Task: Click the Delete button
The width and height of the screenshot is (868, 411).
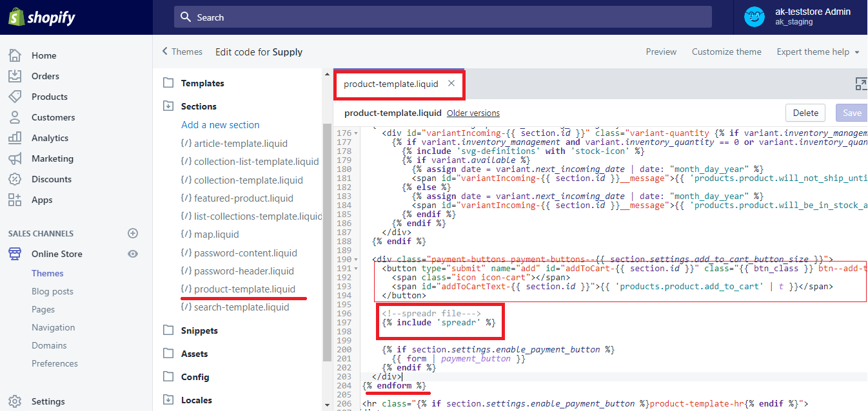Action: (x=805, y=113)
